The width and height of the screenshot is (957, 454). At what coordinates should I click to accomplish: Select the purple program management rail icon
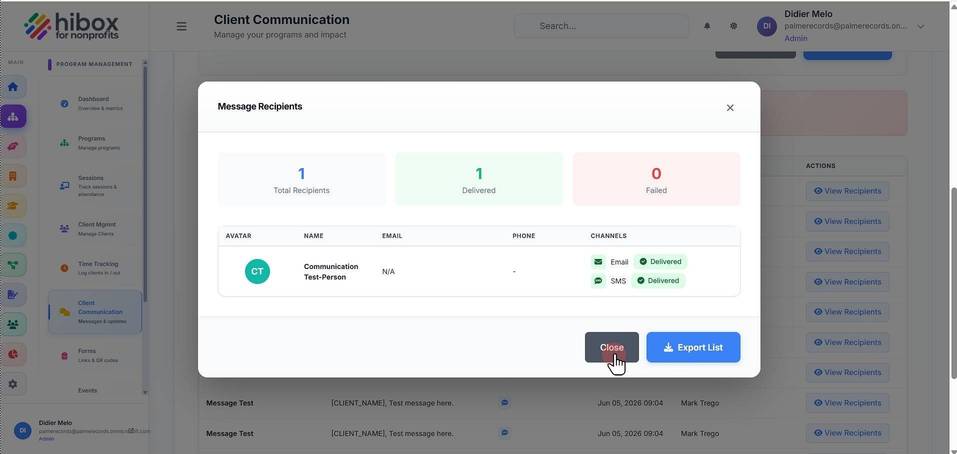click(x=13, y=116)
